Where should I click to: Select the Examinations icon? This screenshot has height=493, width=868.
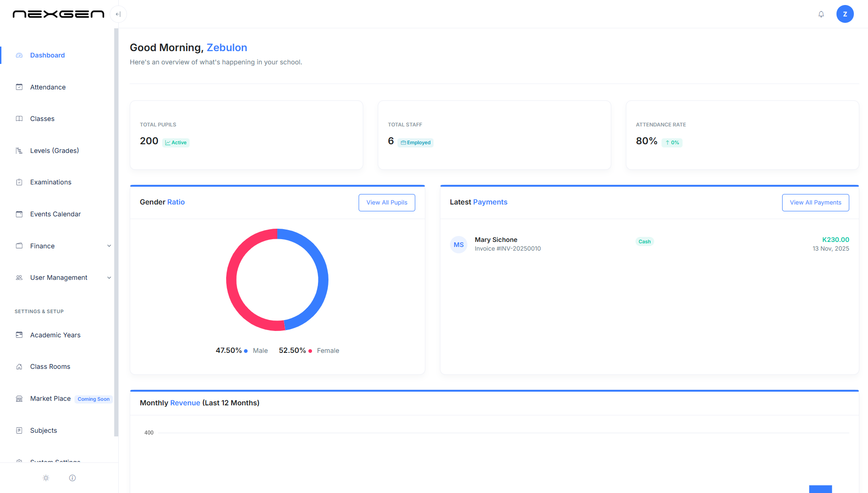(x=19, y=182)
